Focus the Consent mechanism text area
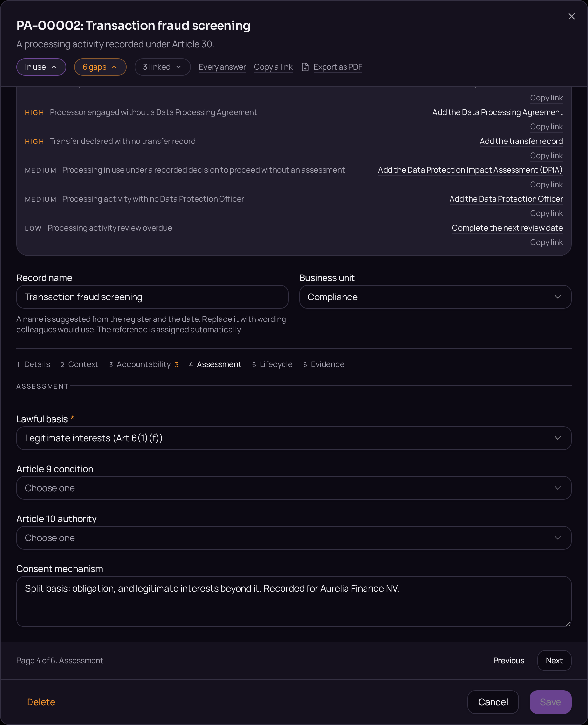The width and height of the screenshot is (588, 725). pyautogui.click(x=294, y=602)
